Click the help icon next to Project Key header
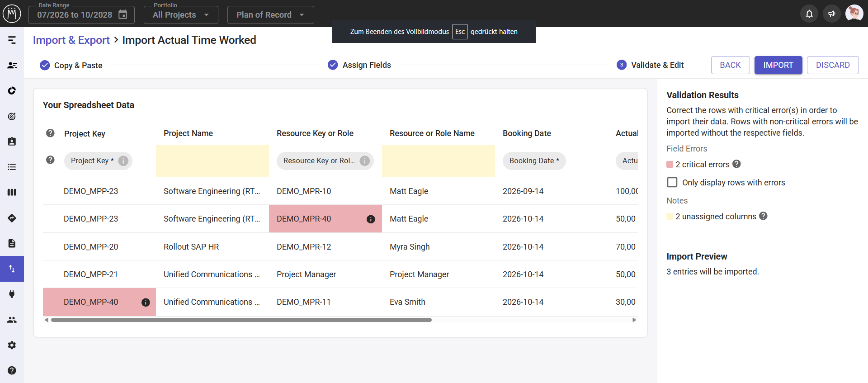The image size is (868, 383). pyautogui.click(x=50, y=133)
